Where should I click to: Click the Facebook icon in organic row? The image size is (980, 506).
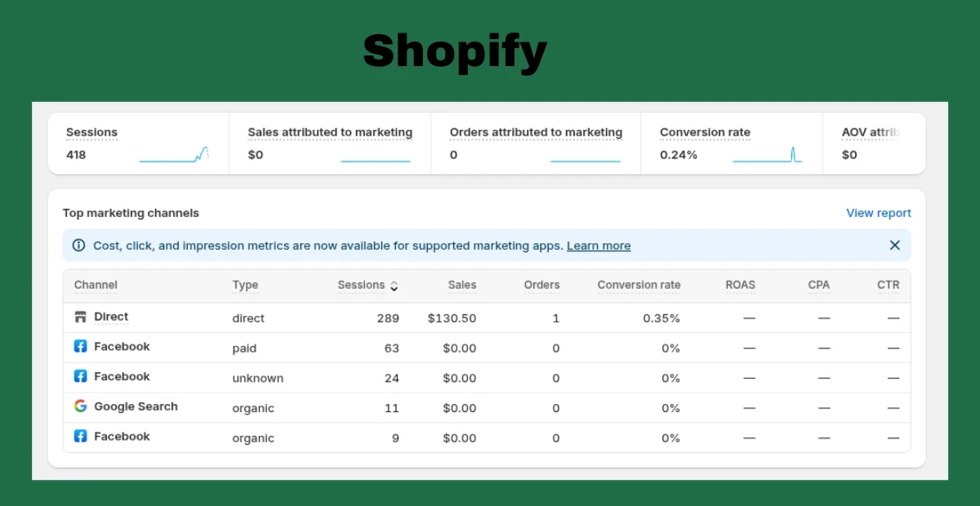pos(80,437)
